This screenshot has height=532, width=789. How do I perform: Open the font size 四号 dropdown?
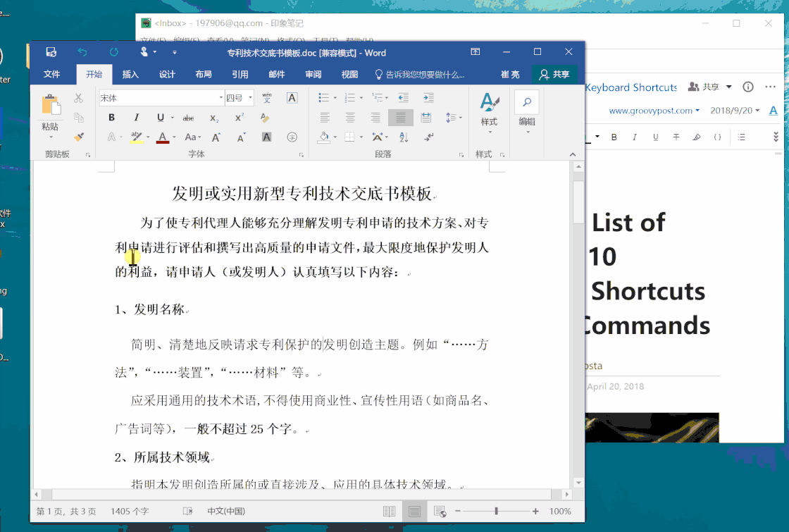(x=250, y=98)
